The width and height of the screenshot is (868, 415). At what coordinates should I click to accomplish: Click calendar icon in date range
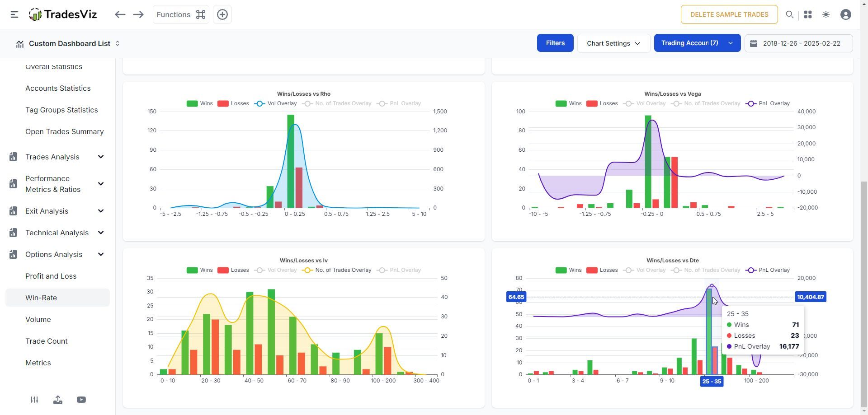click(754, 43)
